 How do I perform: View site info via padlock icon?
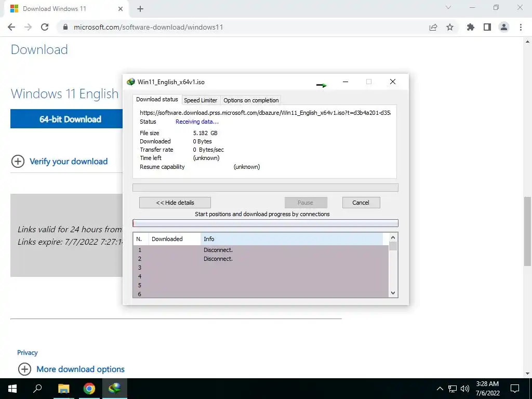pos(65,27)
